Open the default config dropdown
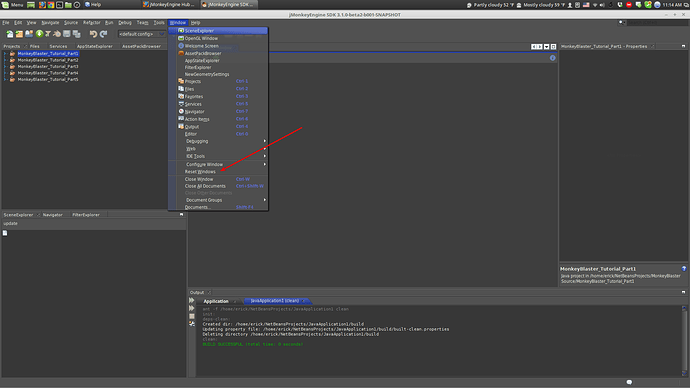Viewport: 690px width, 388px height. 141,34
